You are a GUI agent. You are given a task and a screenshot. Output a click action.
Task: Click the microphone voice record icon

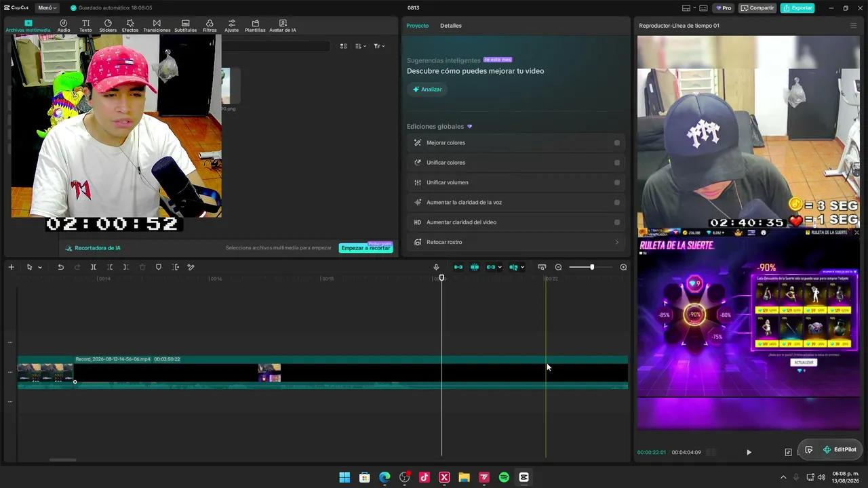click(x=436, y=267)
